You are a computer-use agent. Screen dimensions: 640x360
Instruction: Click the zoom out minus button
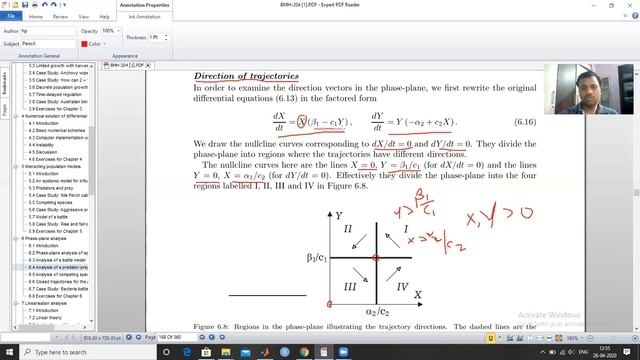coord(590,338)
